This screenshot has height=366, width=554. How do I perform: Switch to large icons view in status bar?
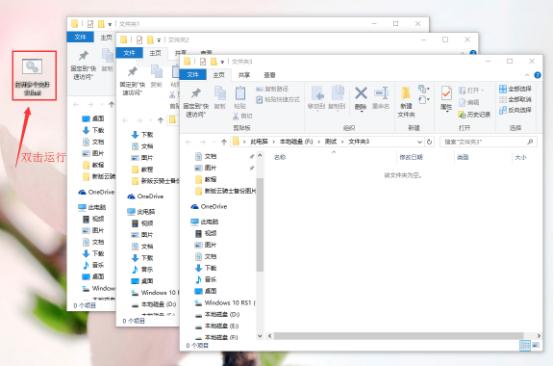pyautogui.click(x=536, y=345)
